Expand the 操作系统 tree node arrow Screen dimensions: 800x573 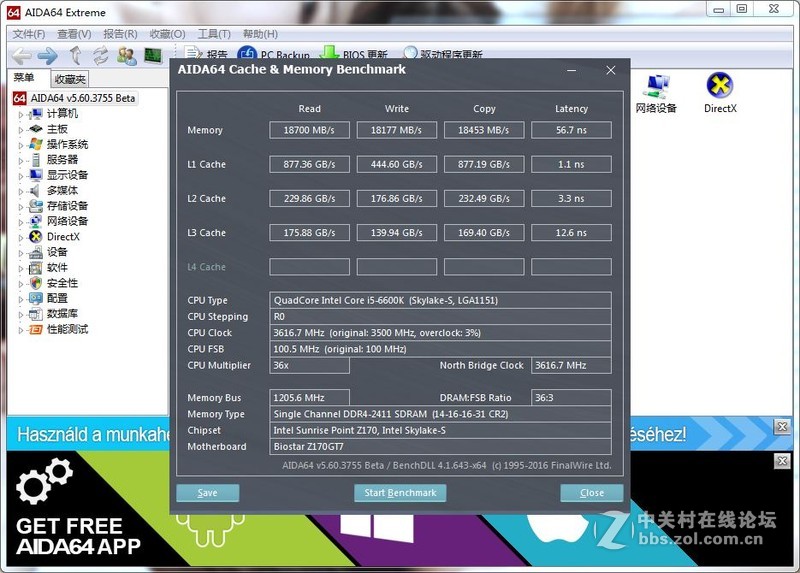(21, 145)
